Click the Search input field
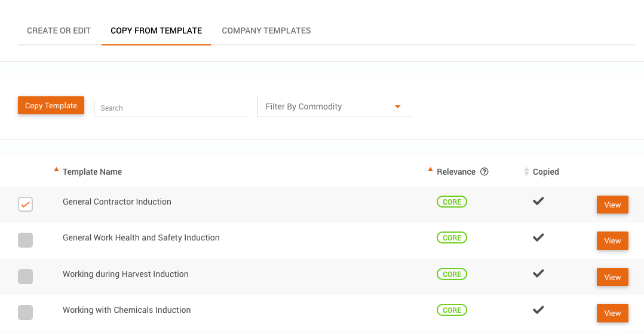The image size is (644, 332). point(171,108)
